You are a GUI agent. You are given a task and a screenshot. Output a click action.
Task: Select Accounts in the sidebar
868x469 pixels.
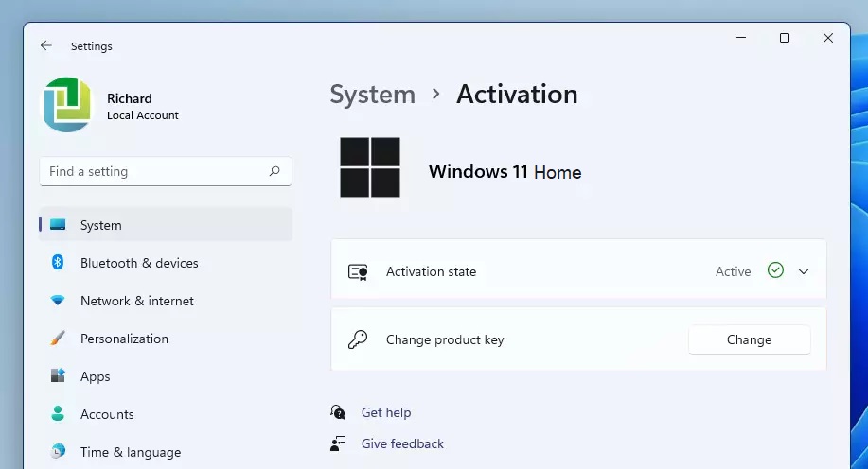point(166,414)
